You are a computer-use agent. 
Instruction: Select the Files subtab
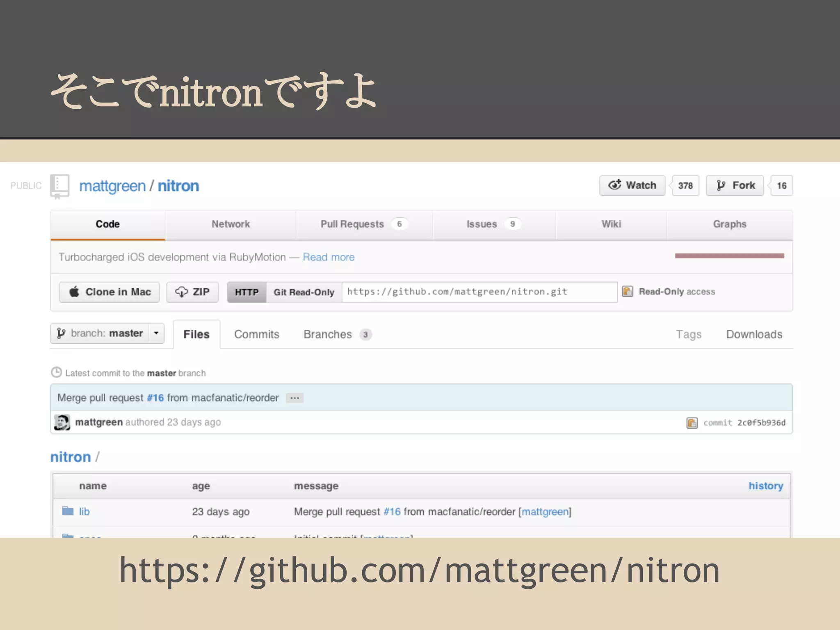coord(196,334)
